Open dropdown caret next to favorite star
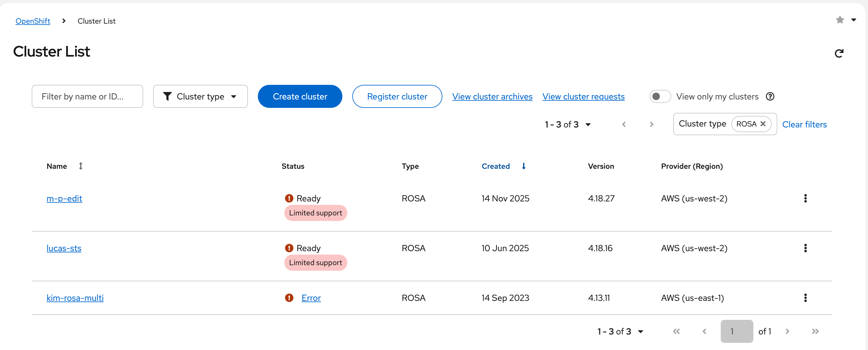 click(x=853, y=20)
